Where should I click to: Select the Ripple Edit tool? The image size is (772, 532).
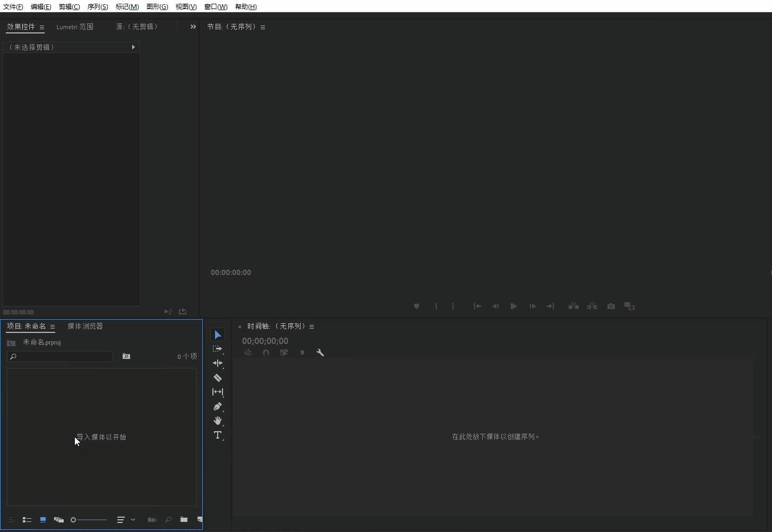click(218, 363)
